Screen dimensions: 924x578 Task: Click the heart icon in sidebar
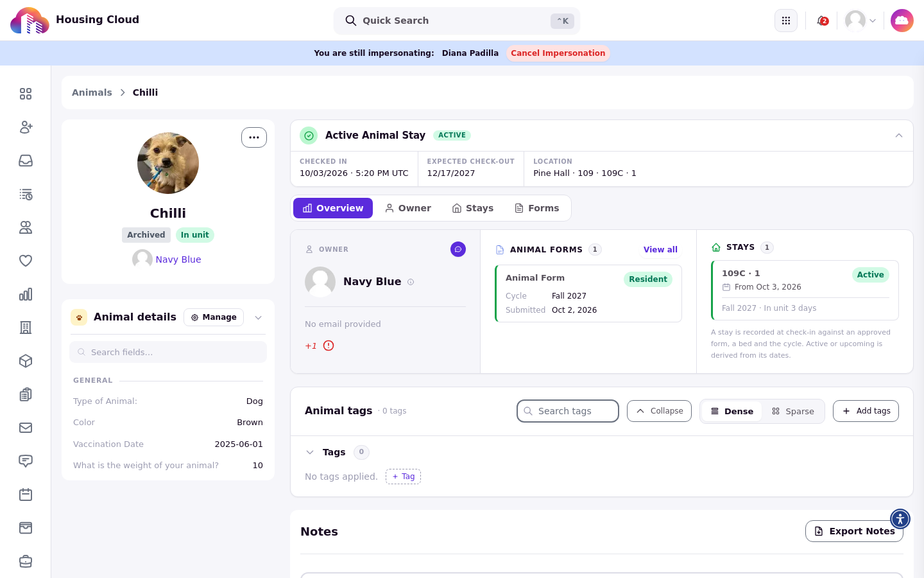26,261
